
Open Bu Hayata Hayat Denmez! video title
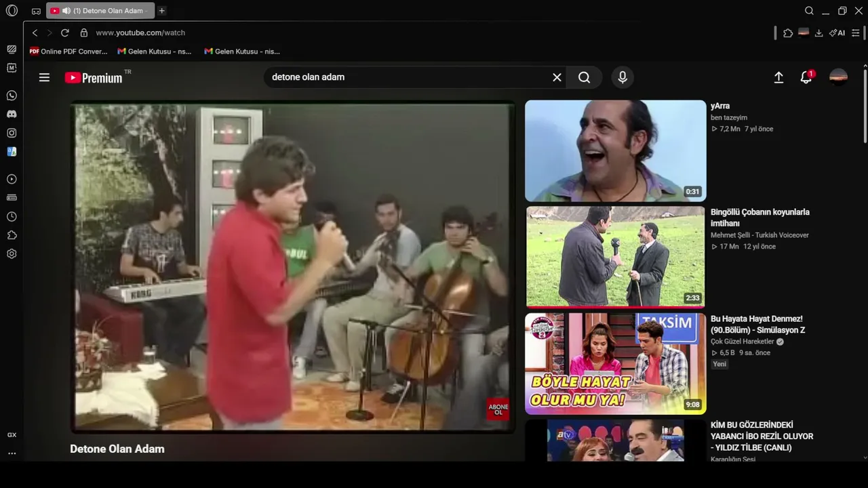click(x=757, y=324)
